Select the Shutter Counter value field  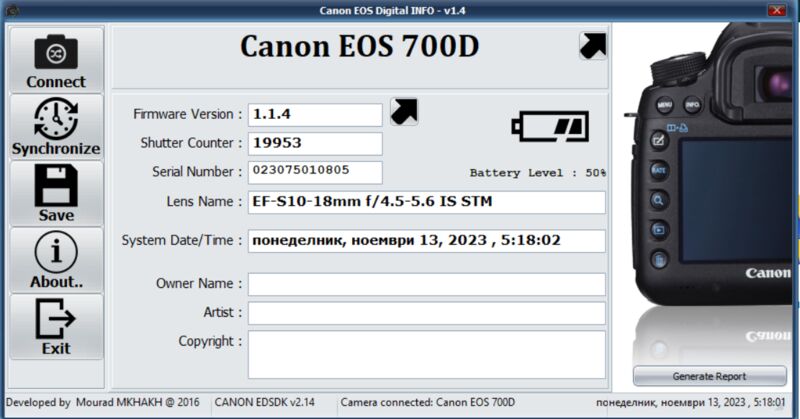[x=315, y=143]
